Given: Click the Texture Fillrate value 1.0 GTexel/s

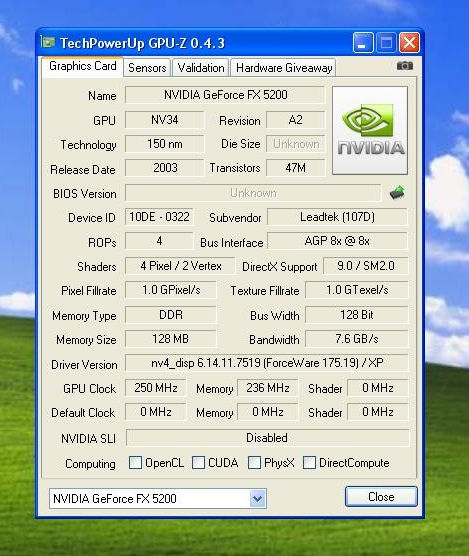Looking at the screenshot, I should point(357,290).
